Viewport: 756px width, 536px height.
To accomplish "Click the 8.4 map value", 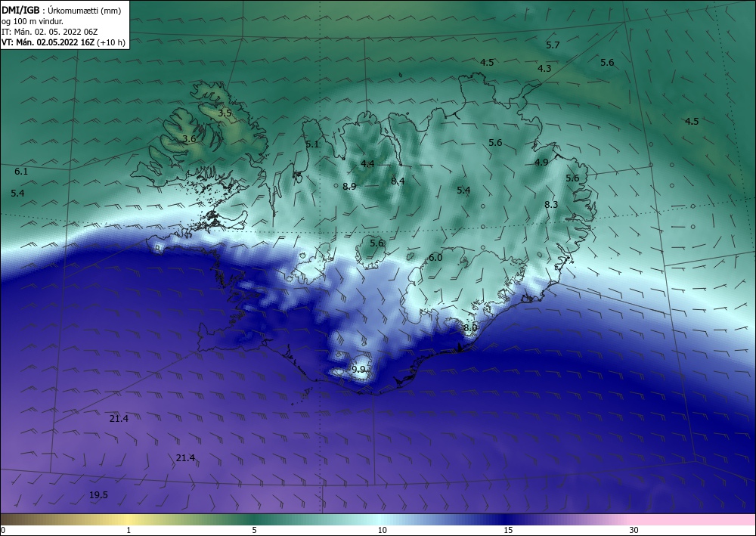I will pyautogui.click(x=398, y=181).
